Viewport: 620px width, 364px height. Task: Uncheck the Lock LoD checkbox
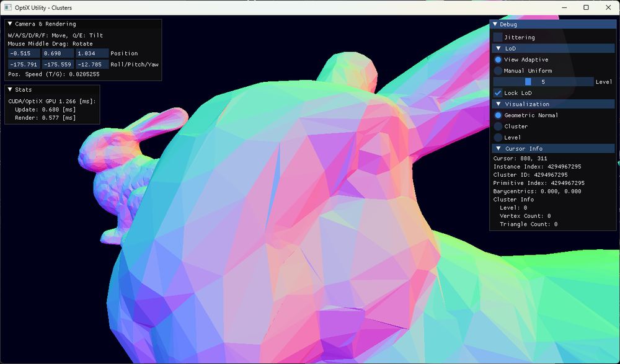pyautogui.click(x=498, y=93)
